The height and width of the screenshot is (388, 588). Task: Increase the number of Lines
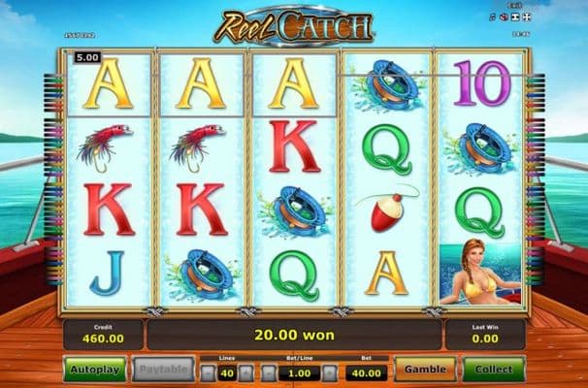(x=245, y=373)
